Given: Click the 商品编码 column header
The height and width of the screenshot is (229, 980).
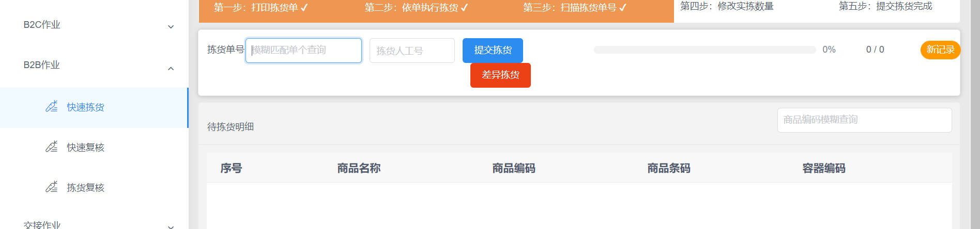Looking at the screenshot, I should [x=514, y=168].
